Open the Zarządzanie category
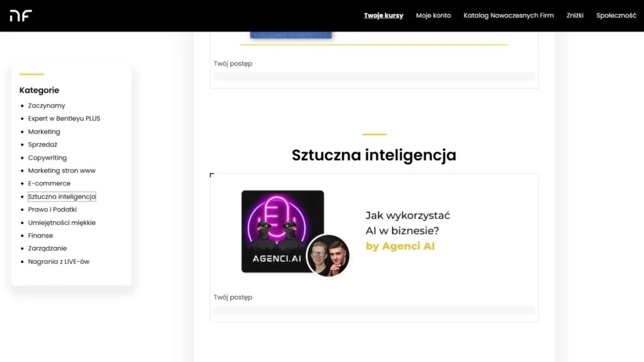The height and width of the screenshot is (362, 644). pyautogui.click(x=47, y=248)
